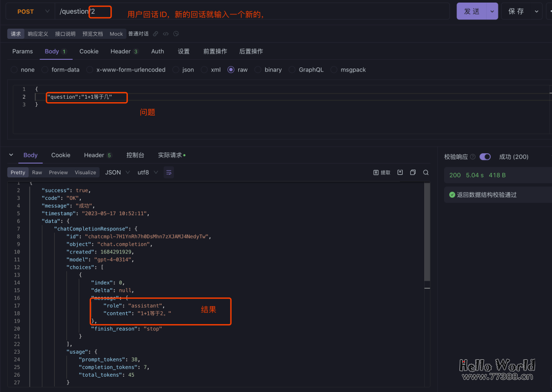The width and height of the screenshot is (552, 392).
Task: Switch response view to Raw mode
Action: [x=36, y=172]
